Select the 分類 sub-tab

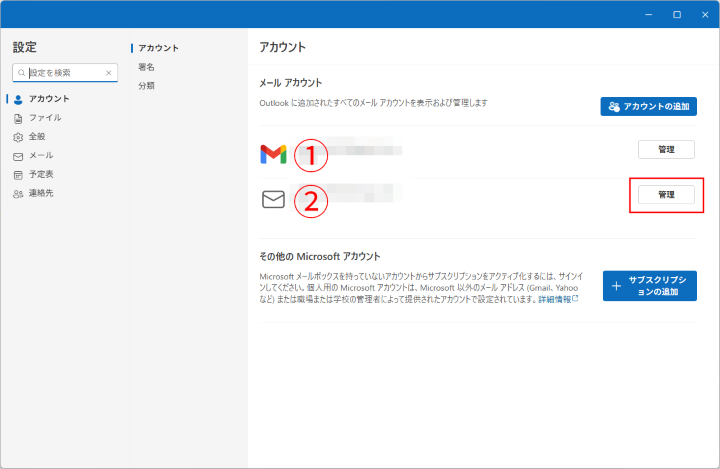point(146,85)
